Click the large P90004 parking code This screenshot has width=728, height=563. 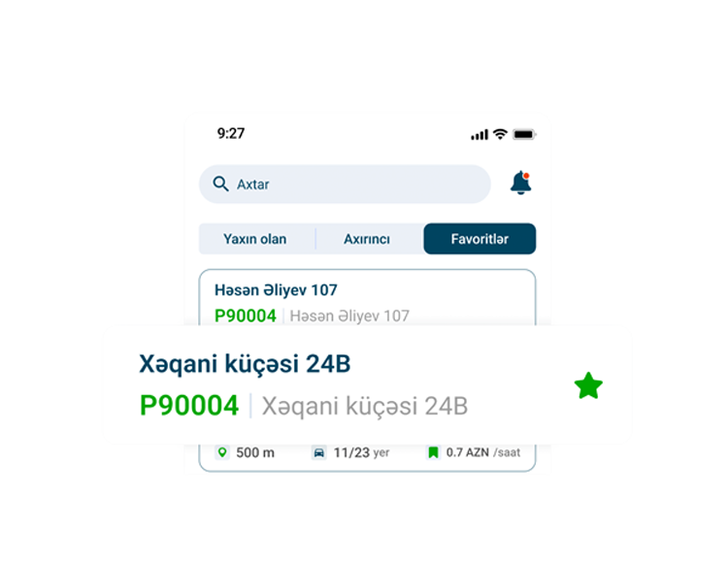(189, 406)
